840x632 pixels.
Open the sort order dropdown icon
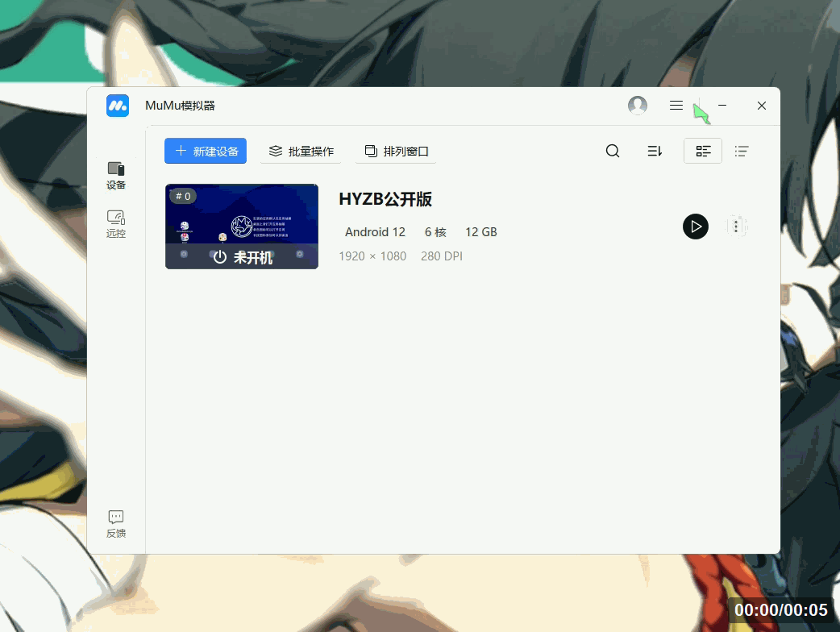[655, 151]
